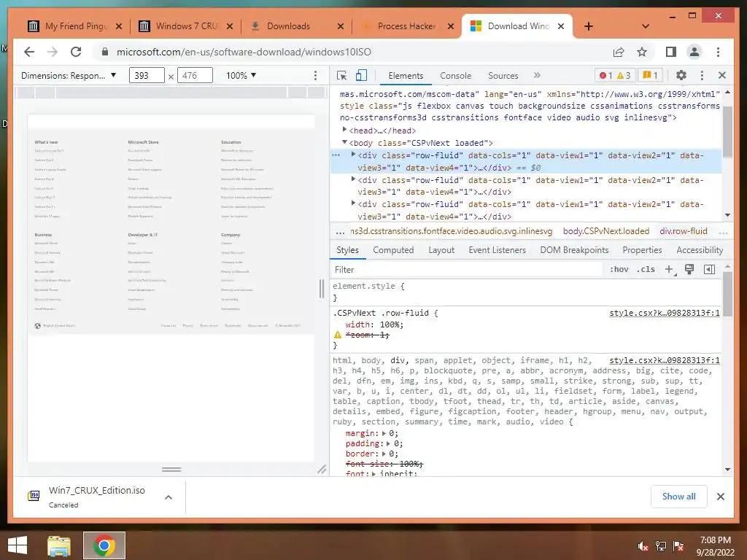Expand the highlighted row-fluid div node
Image resolution: width=747 pixels, height=560 pixels.
(353, 155)
